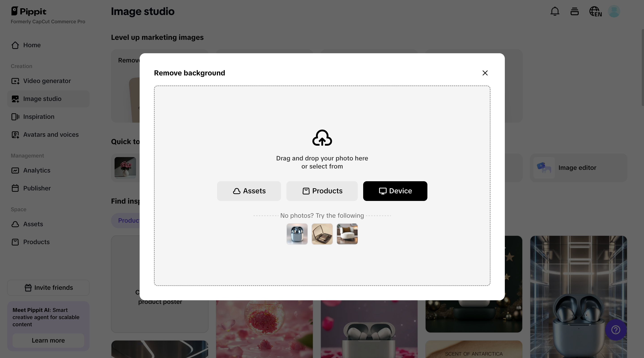The image size is (644, 358).
Task: Open the Image editor quick tool
Action: pos(577,168)
